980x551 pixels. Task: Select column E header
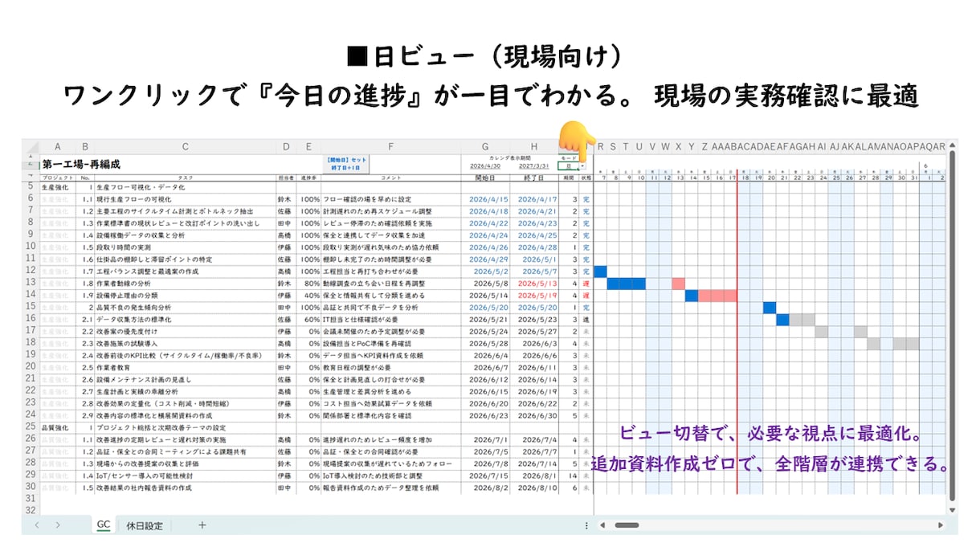coord(309,147)
